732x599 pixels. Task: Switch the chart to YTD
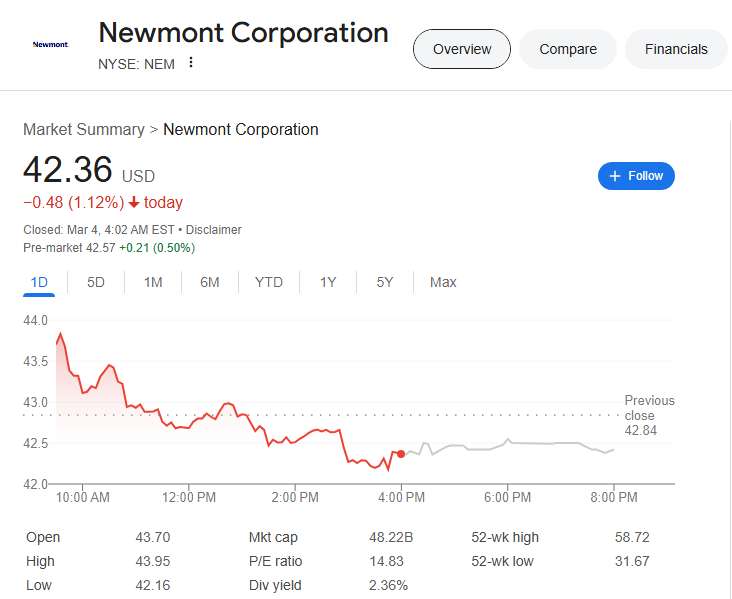269,282
